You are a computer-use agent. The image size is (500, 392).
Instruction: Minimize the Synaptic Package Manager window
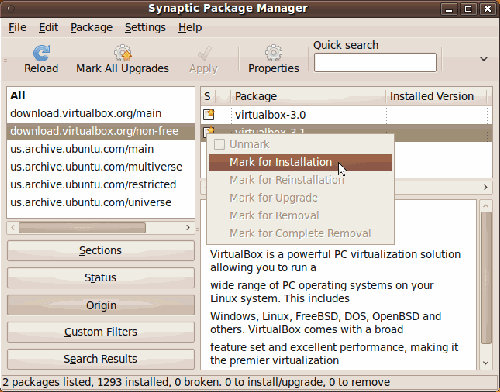449,9
